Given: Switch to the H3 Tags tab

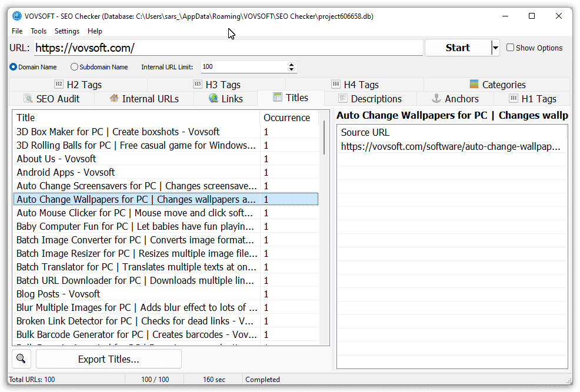Looking at the screenshot, I should pyautogui.click(x=216, y=85).
